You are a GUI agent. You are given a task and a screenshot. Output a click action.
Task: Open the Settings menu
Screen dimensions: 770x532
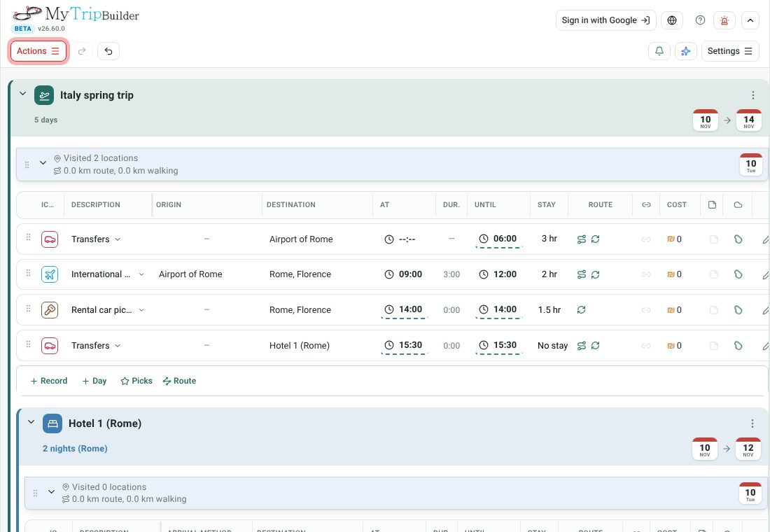[729, 51]
